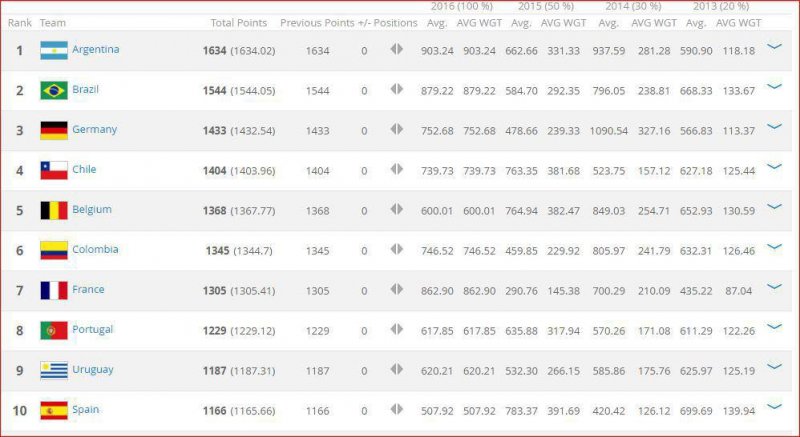The height and width of the screenshot is (437, 800).
Task: Click the Chile flag icon
Action: [53, 170]
